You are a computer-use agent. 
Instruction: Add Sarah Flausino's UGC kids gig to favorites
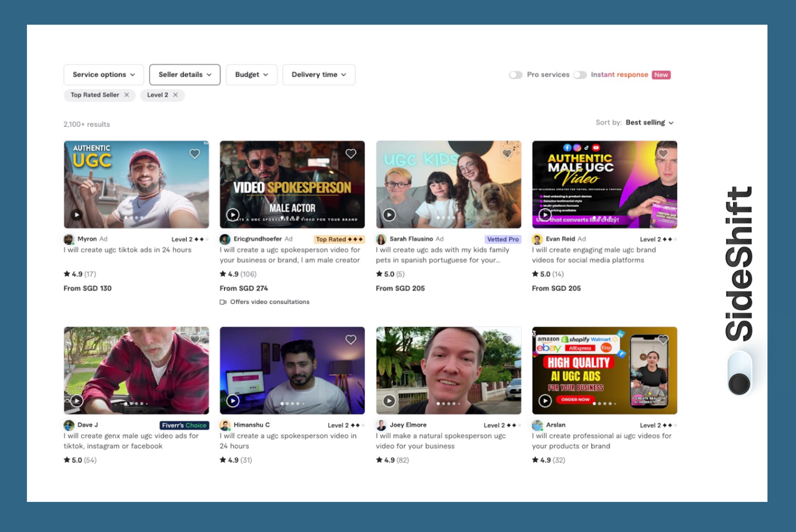click(507, 153)
